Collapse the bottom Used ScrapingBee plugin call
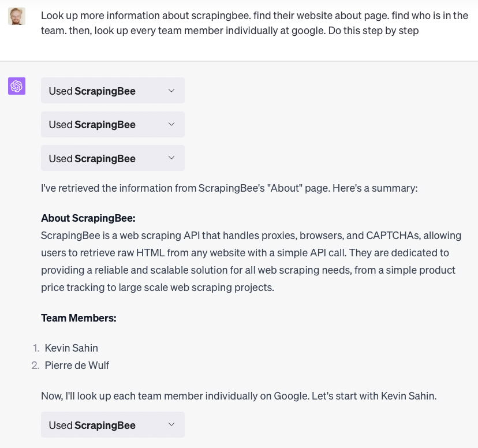Image resolution: width=478 pixels, height=448 pixels. point(113,424)
